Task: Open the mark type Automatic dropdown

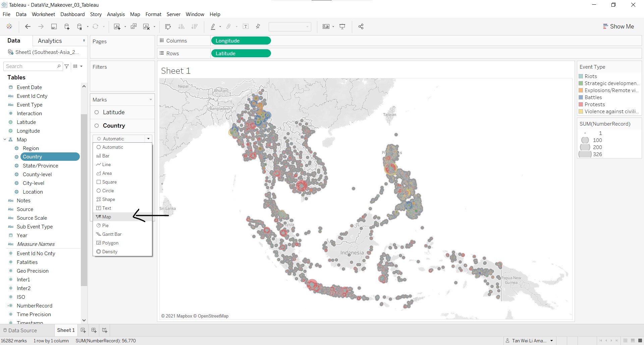Action: point(122,139)
